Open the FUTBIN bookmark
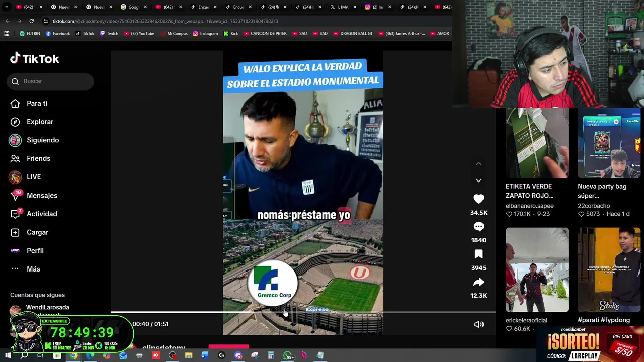Image resolution: width=644 pixels, height=362 pixels. pyautogui.click(x=30, y=34)
